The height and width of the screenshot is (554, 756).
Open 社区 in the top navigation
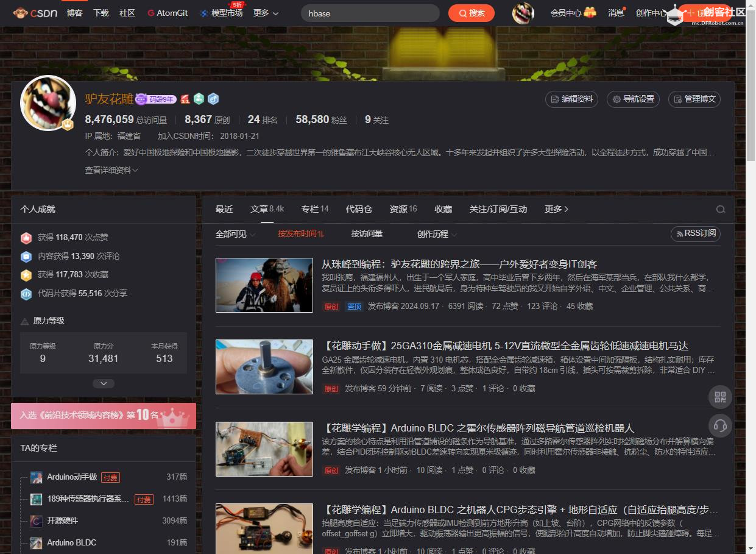[127, 13]
